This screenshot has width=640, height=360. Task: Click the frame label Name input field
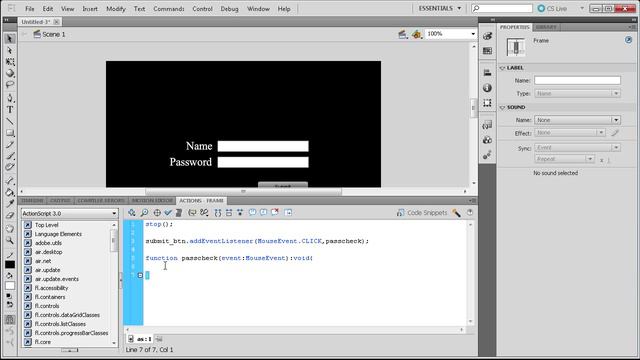tap(577, 80)
